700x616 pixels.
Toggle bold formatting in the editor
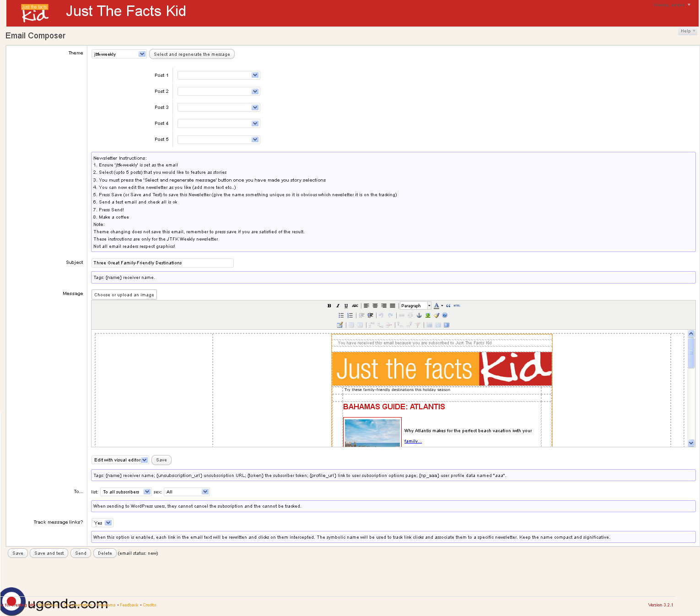pos(329,306)
